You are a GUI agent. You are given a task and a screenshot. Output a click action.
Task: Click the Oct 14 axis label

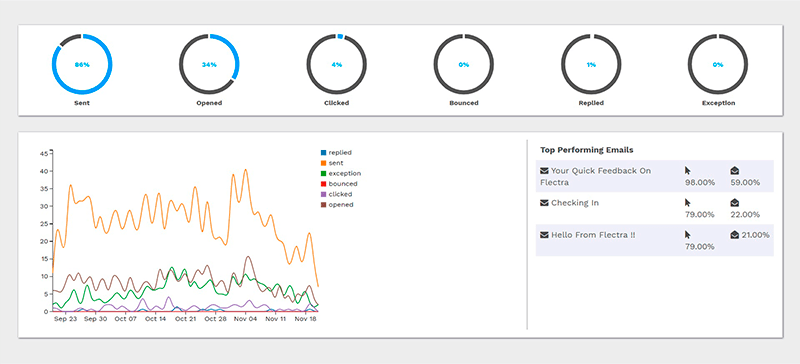(156, 319)
